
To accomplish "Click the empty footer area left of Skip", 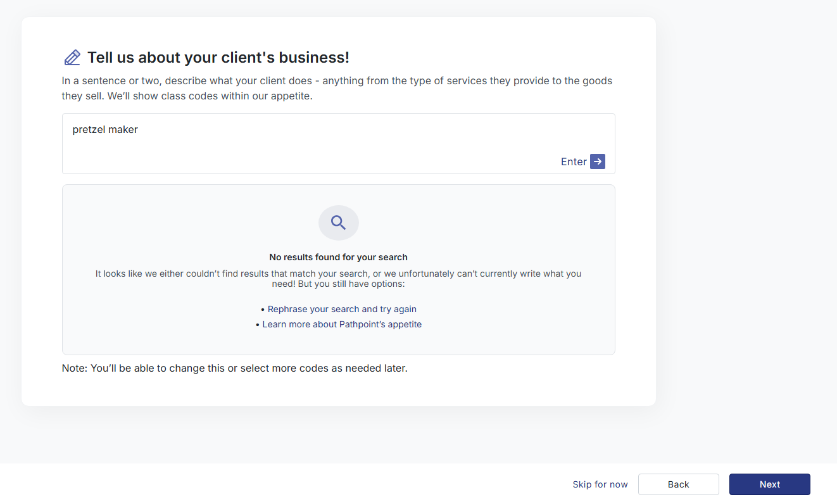I will 285,484.
